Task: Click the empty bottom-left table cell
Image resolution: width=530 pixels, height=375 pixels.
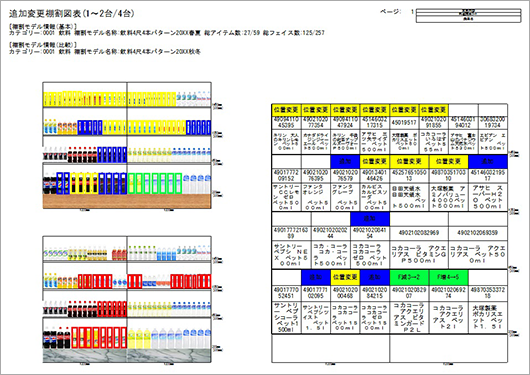Action: tap(331, 348)
